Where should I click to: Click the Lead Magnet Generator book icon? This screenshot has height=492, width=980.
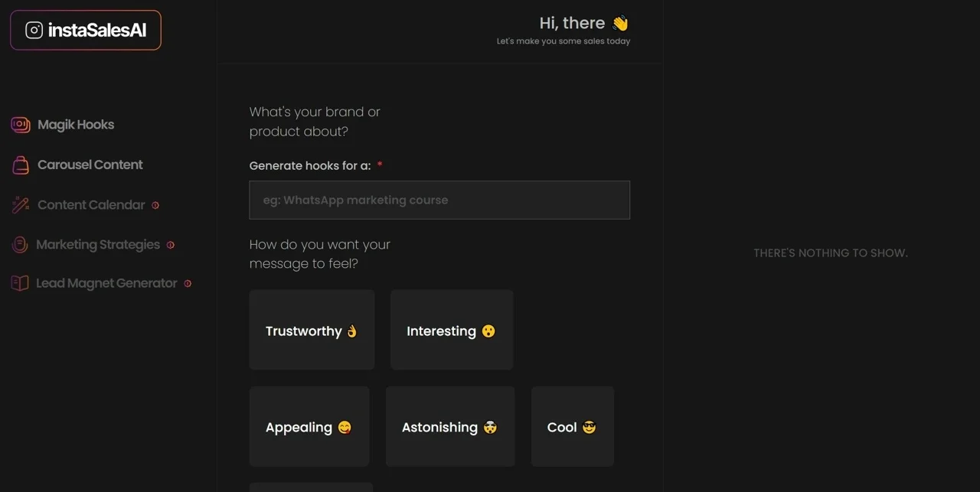20,283
